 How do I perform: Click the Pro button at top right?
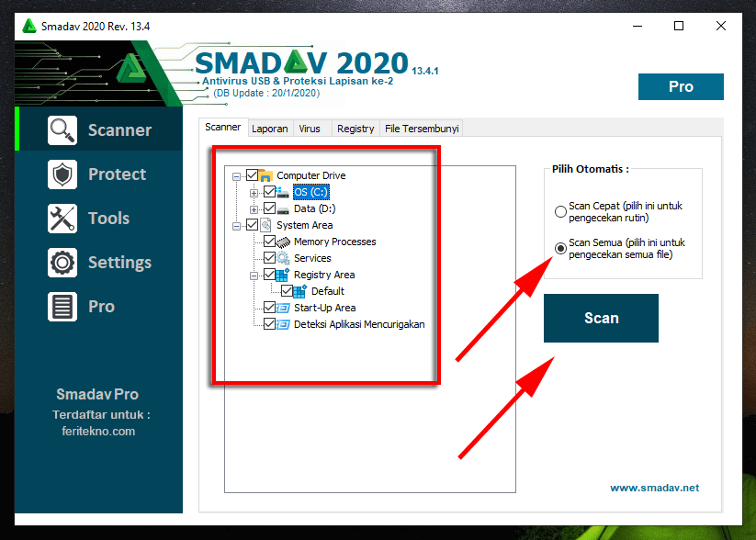[681, 86]
